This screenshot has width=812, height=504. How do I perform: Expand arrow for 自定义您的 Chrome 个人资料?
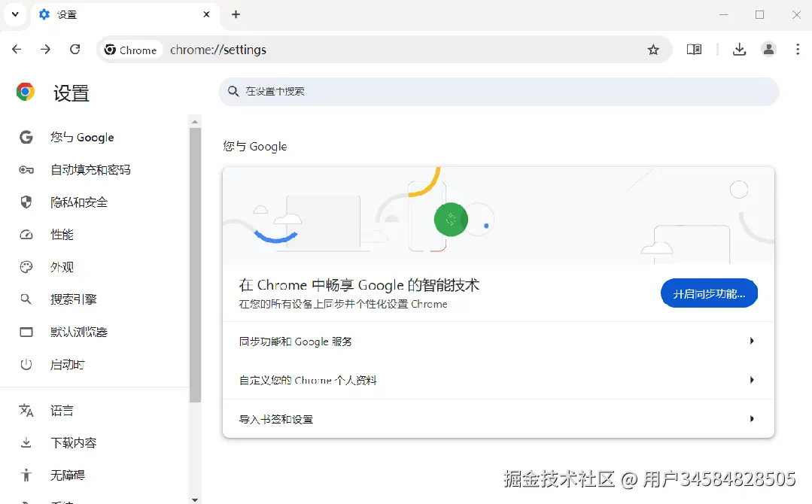752,380
